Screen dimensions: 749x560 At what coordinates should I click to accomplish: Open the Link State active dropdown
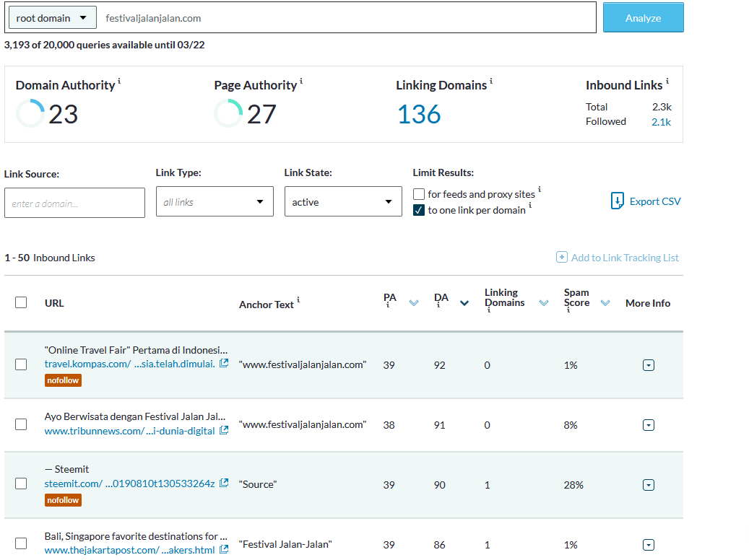point(343,201)
